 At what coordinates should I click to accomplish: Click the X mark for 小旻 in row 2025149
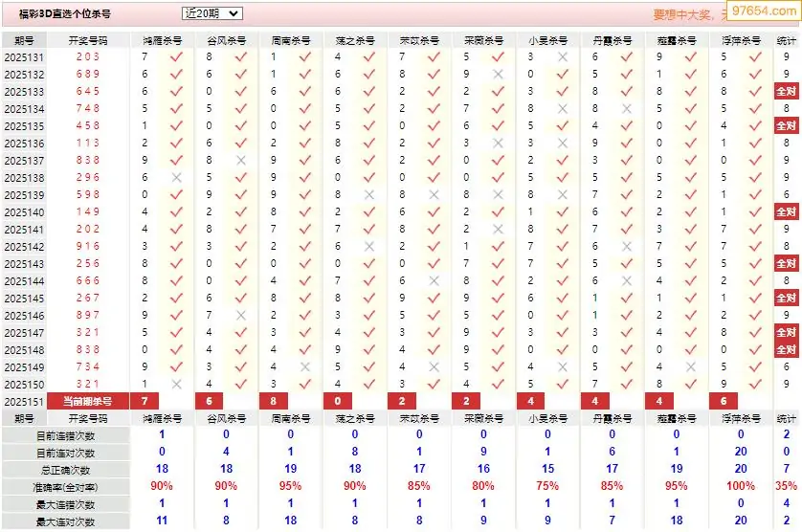(x=563, y=366)
